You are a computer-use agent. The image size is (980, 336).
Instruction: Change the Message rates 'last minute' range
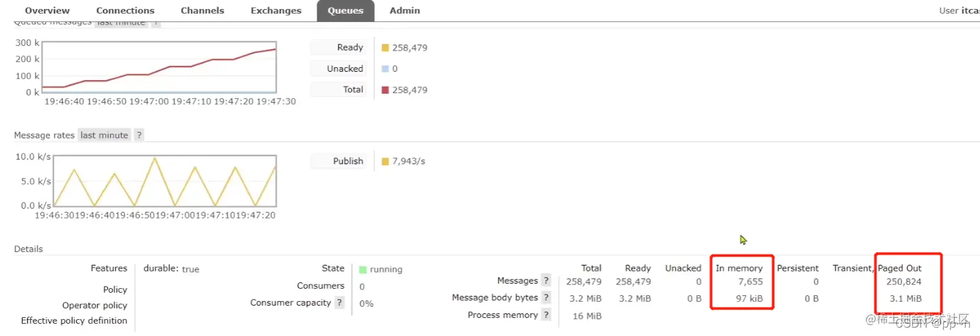point(104,135)
